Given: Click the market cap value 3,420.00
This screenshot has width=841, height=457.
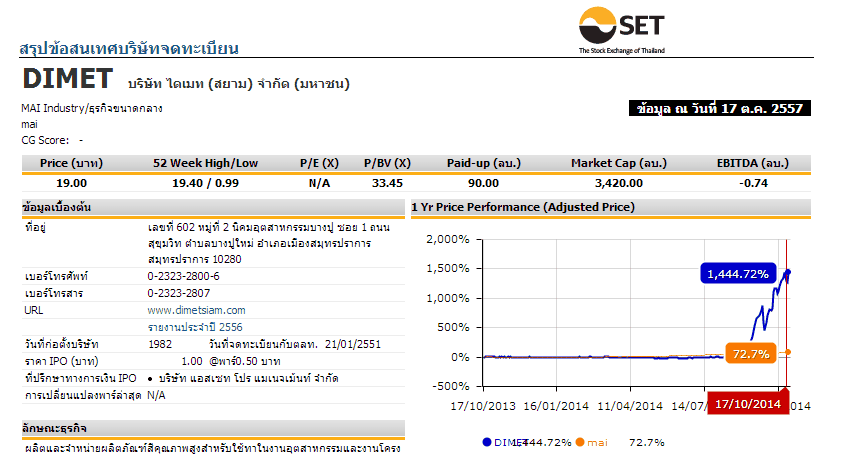Looking at the screenshot, I should 619,183.
